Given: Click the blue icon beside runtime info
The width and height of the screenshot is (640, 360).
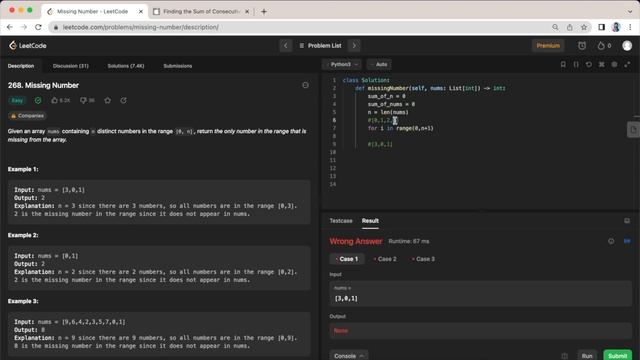Looking at the screenshot, I should (627, 241).
